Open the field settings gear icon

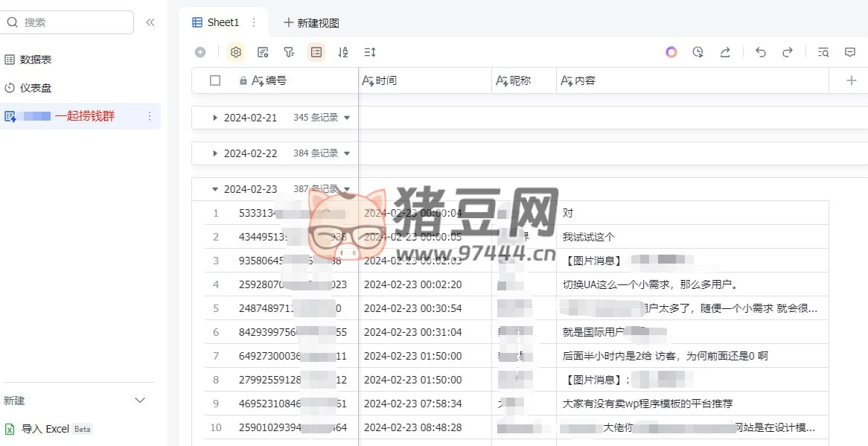[236, 52]
